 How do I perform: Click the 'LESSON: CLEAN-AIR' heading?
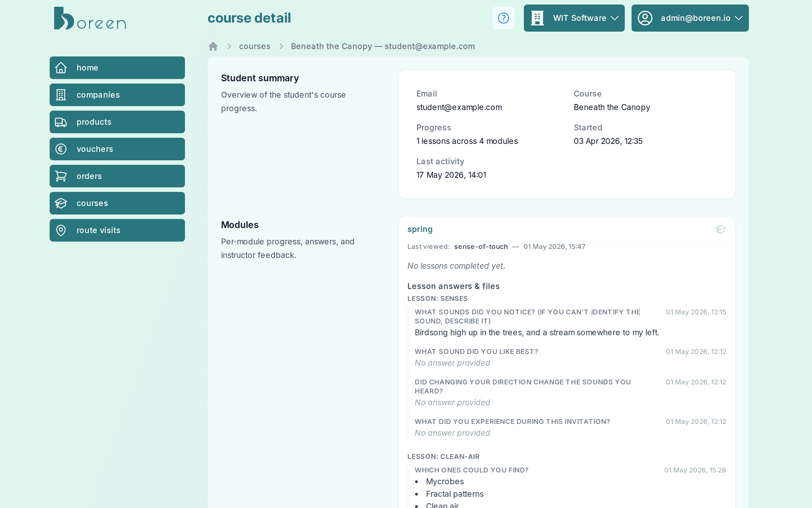coord(443,457)
